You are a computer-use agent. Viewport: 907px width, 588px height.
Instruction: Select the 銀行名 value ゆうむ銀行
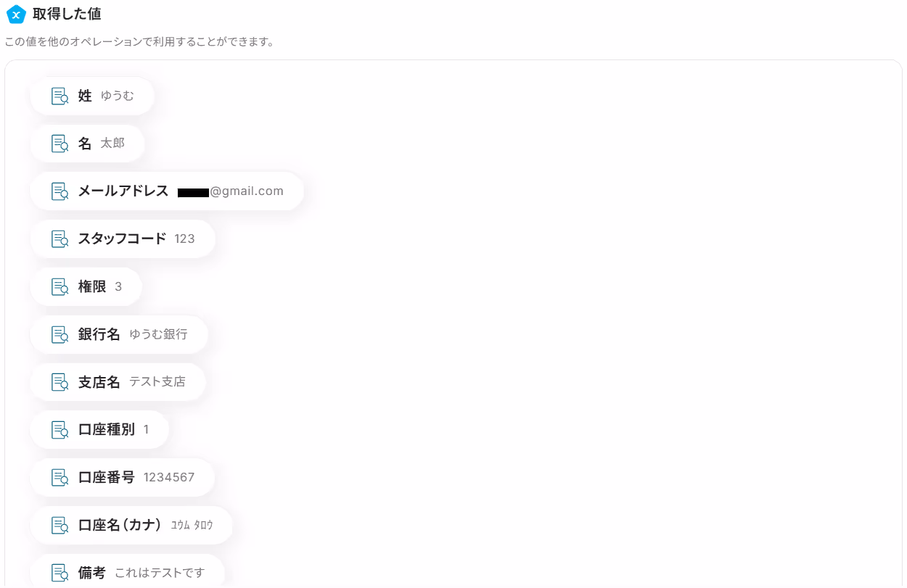(158, 334)
